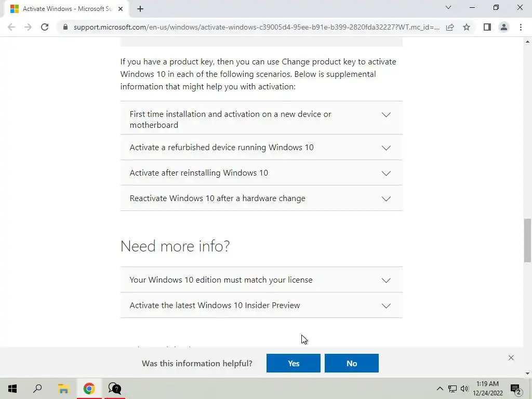This screenshot has height=399, width=532.
Task: View site information via the padlock icon
Action: point(65,27)
